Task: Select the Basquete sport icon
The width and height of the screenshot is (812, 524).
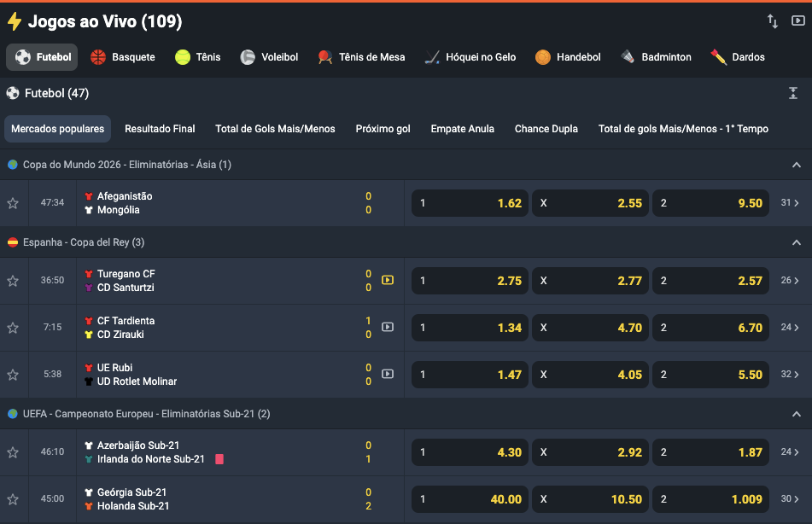Action: (98, 57)
